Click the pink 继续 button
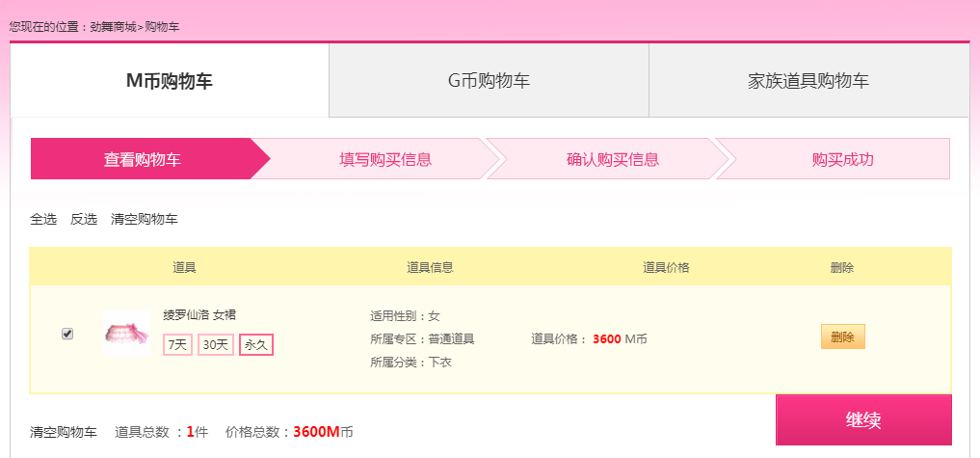Image resolution: width=980 pixels, height=458 pixels. coord(863,419)
